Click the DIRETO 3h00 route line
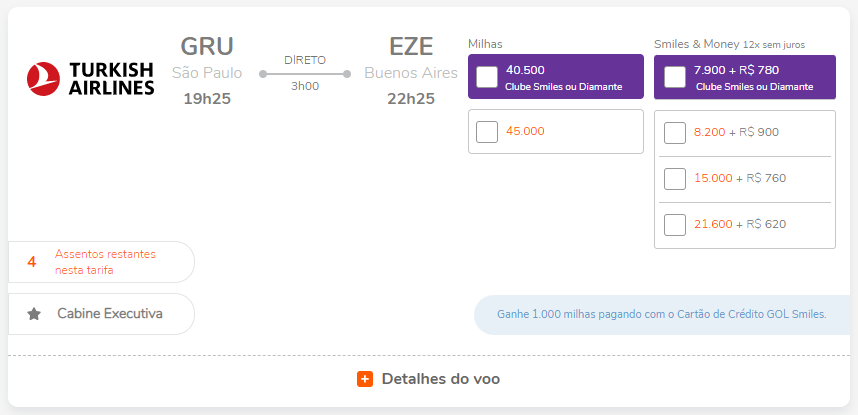858x415 pixels. [x=305, y=73]
